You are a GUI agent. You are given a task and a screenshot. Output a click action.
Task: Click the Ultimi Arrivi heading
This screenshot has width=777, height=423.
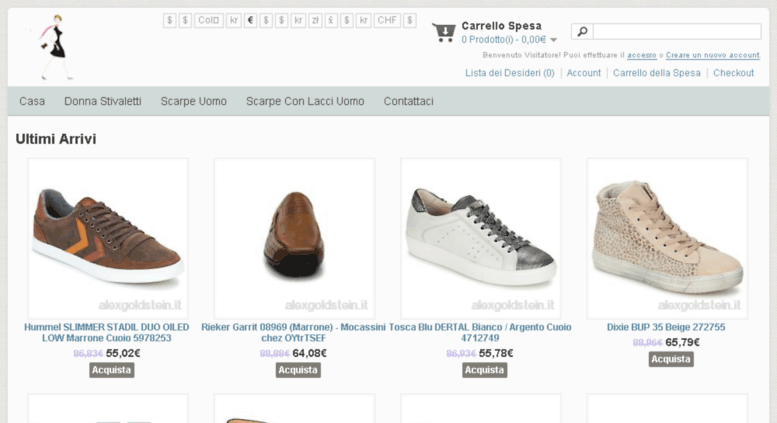tap(56, 139)
